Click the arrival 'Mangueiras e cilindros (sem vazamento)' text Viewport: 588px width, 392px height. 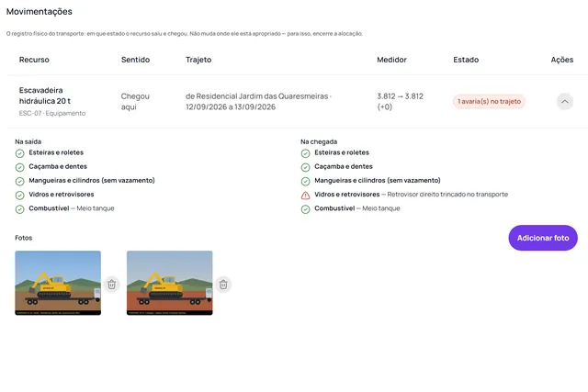tap(378, 180)
